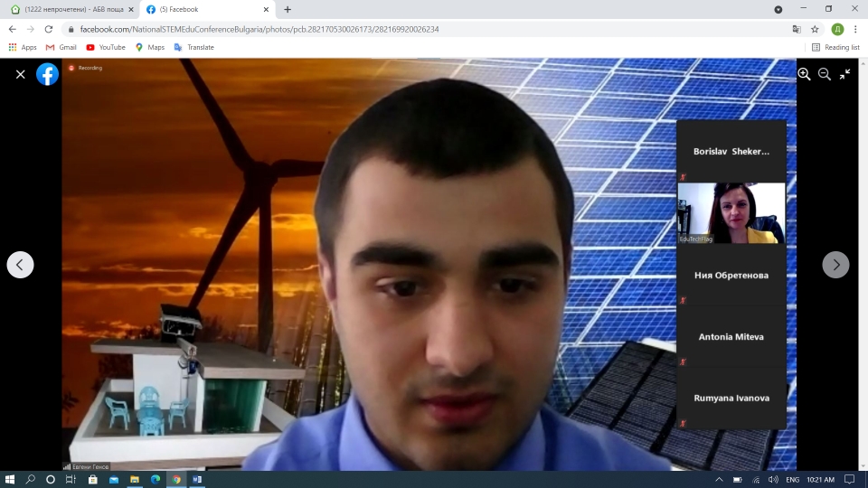Open the YouTube bookmark
Screen dimensions: 868x488
click(106, 47)
